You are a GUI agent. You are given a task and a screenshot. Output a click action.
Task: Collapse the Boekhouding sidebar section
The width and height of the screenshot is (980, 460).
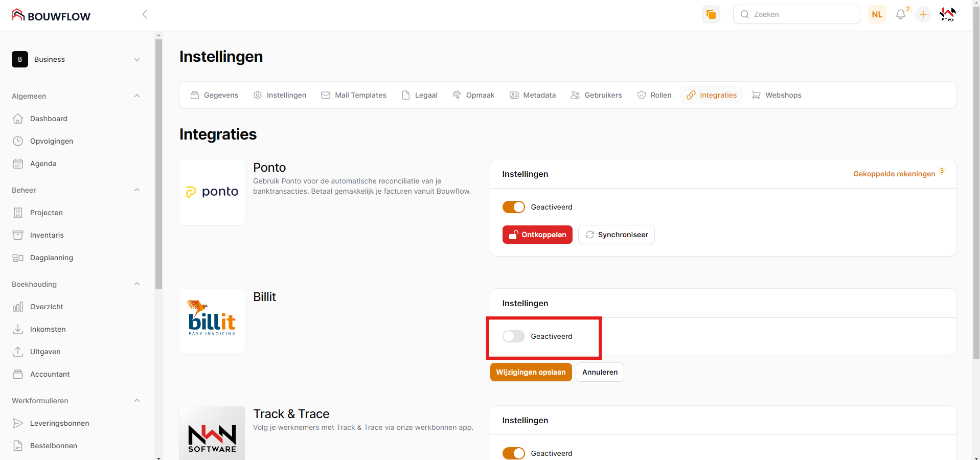coord(136,284)
